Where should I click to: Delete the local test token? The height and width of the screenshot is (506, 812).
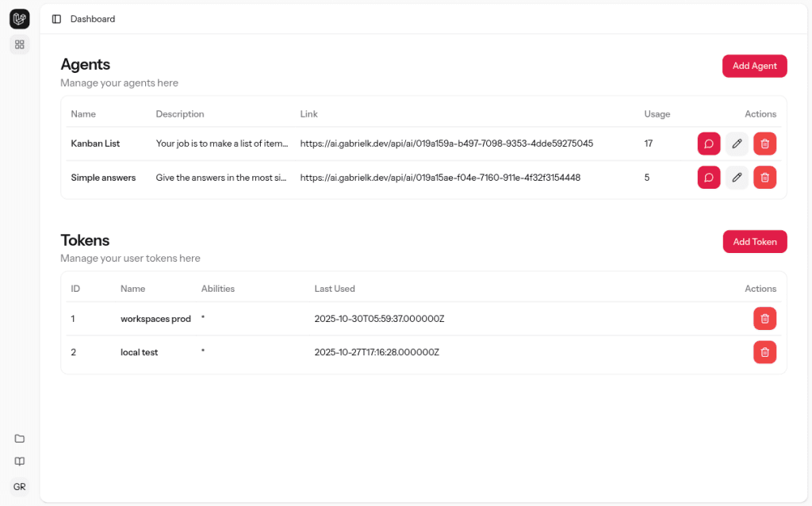point(764,352)
